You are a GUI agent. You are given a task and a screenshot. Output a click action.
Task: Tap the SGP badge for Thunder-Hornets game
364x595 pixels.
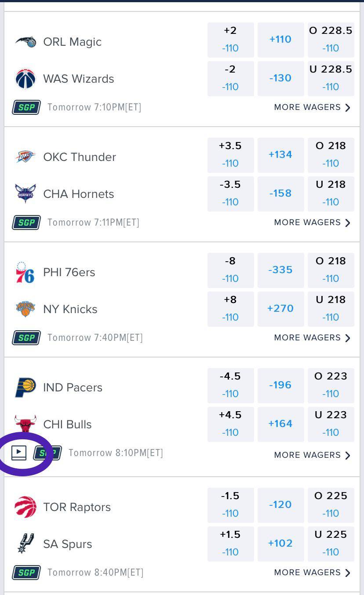pos(26,223)
